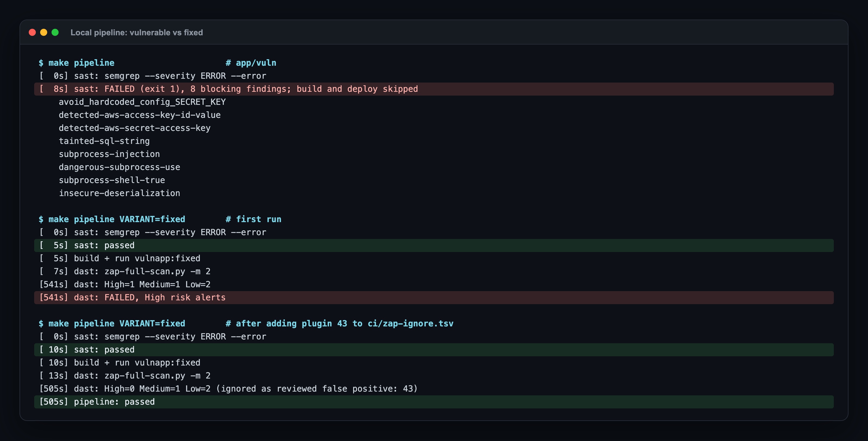Screen dimensions: 868x441
Task: Click '[ 7s] dast: zap-full-scan.py -m 2' line
Action: tap(125, 272)
